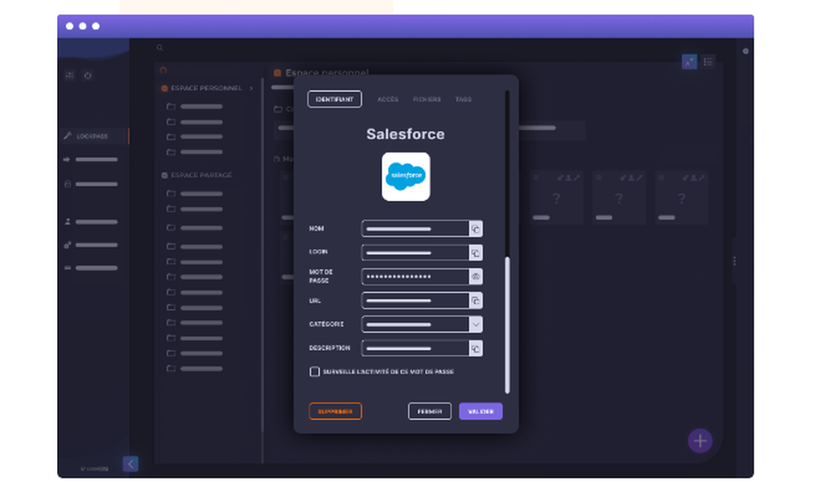Image resolution: width=815 pixels, height=504 pixels.
Task: Select the Espace Personnel tree heading
Action: click(206, 88)
